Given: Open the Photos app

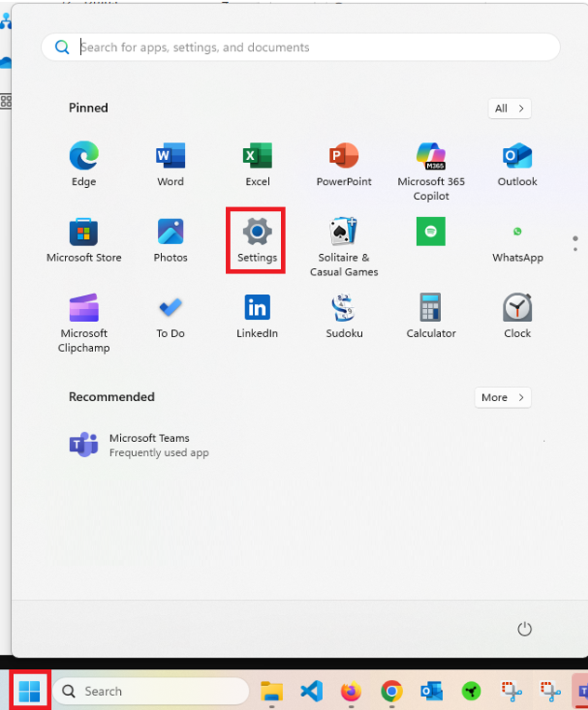Looking at the screenshot, I should coord(170,240).
